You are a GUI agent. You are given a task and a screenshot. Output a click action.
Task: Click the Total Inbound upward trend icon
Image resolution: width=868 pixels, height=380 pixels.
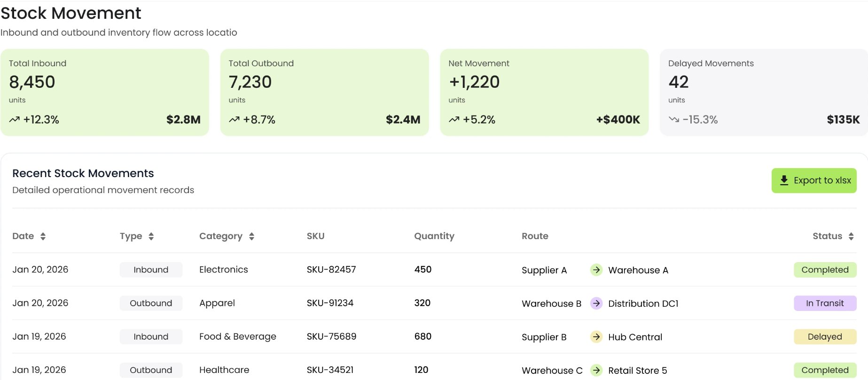15,120
